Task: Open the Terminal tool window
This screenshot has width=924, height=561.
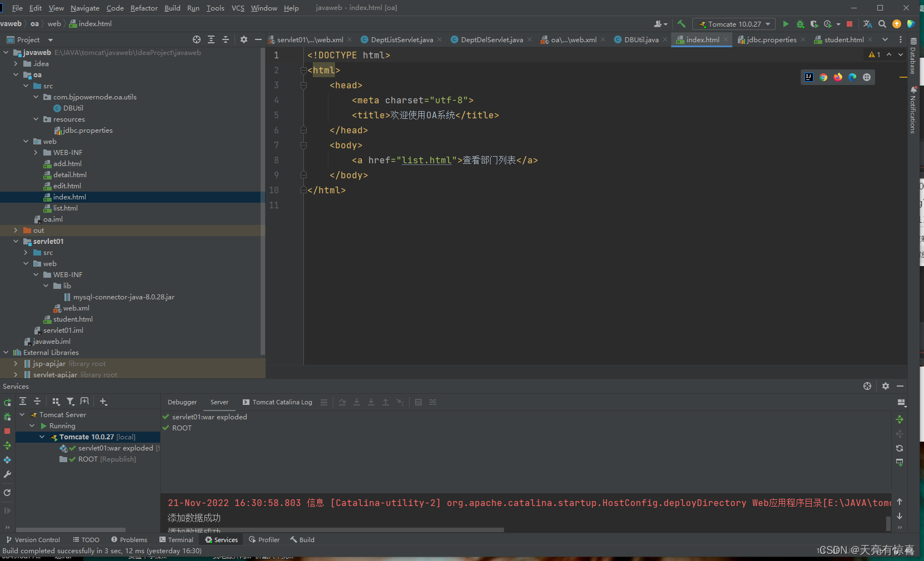Action: tap(176, 539)
